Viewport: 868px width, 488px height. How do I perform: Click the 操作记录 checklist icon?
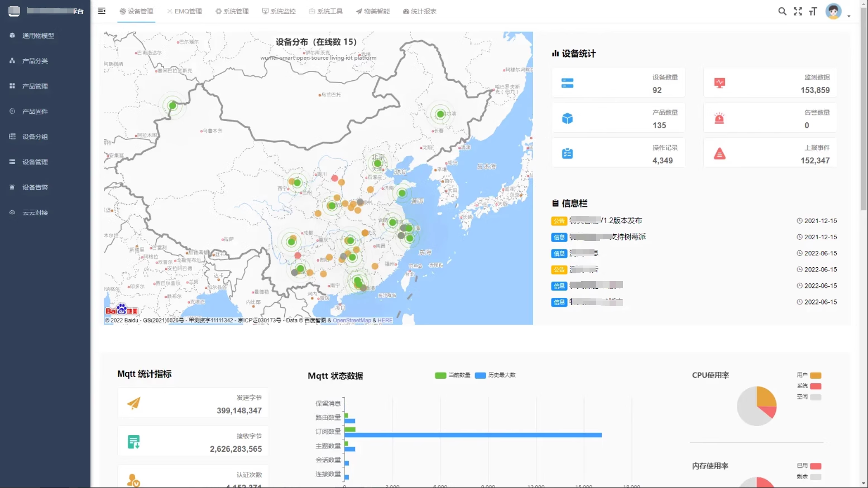tap(567, 153)
